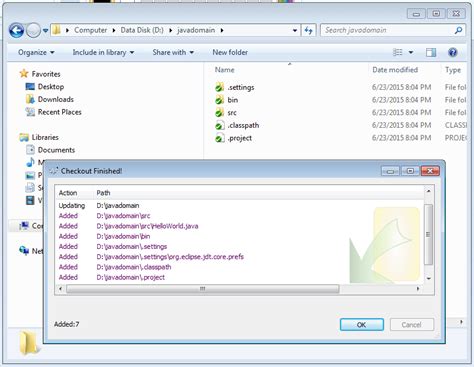474x367 pixels.
Task: Click New folder in the toolbar
Action: pos(230,52)
